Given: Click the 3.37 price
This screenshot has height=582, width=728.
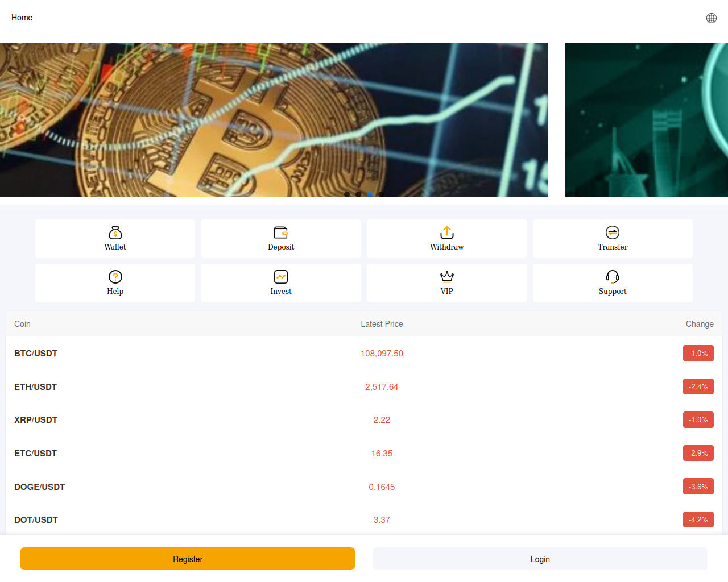Looking at the screenshot, I should click(x=382, y=520).
